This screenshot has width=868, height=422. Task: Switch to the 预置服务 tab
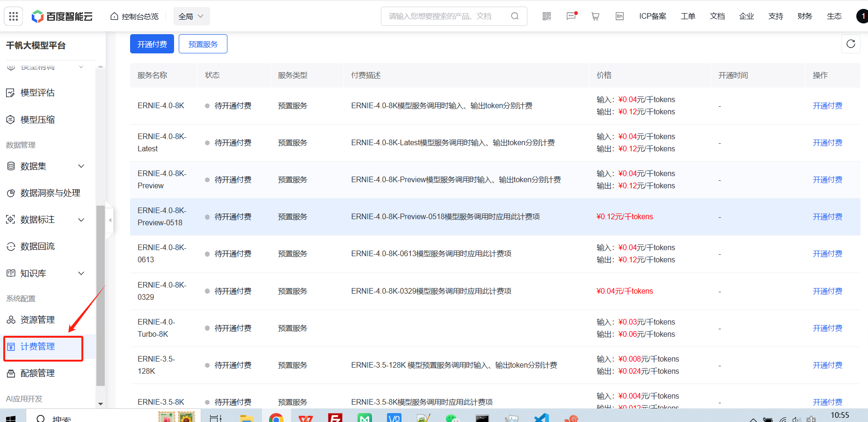[203, 44]
